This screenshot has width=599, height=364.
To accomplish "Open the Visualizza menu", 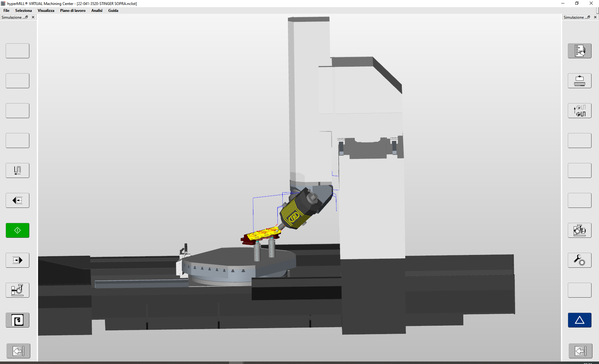I will tap(46, 10).
